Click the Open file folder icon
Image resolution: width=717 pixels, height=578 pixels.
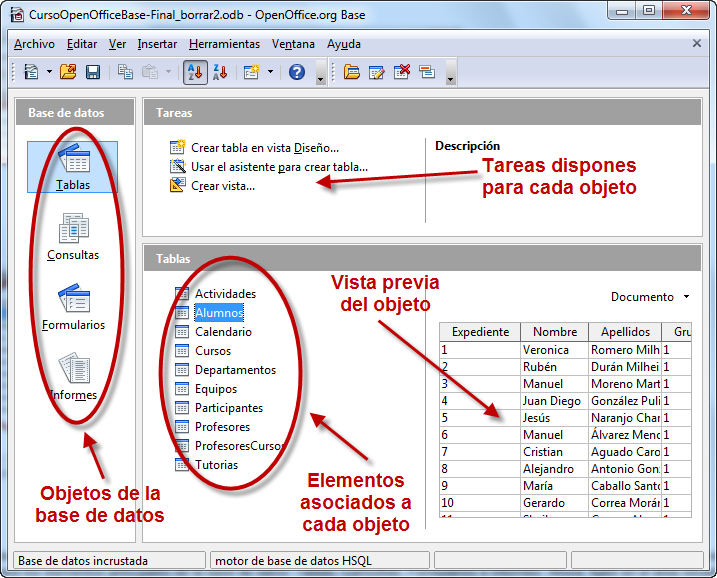[x=68, y=72]
